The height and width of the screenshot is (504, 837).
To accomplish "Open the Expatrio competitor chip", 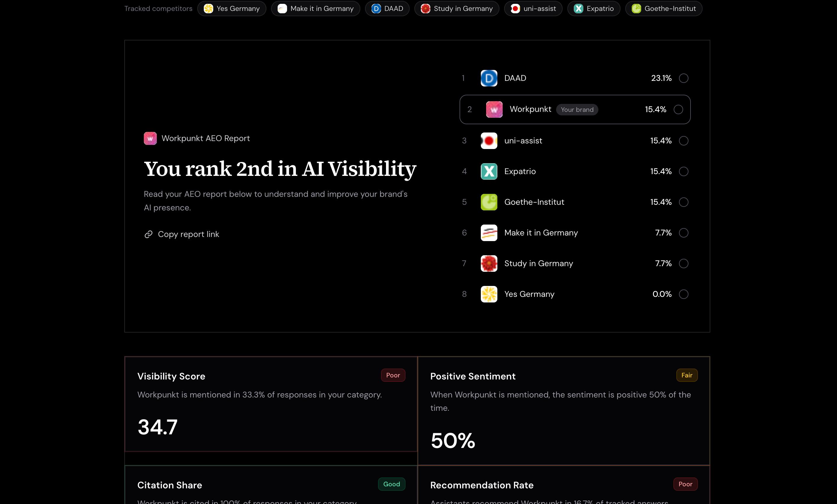I will pyautogui.click(x=594, y=9).
